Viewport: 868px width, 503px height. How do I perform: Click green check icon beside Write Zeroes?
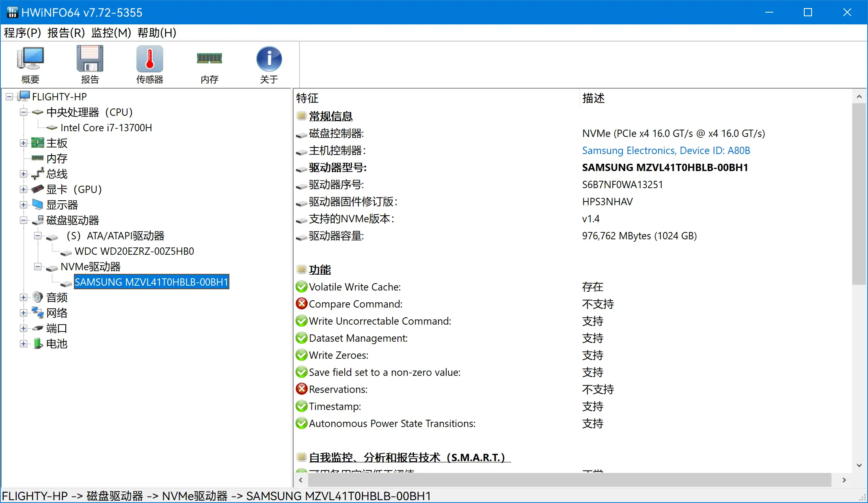[302, 355]
